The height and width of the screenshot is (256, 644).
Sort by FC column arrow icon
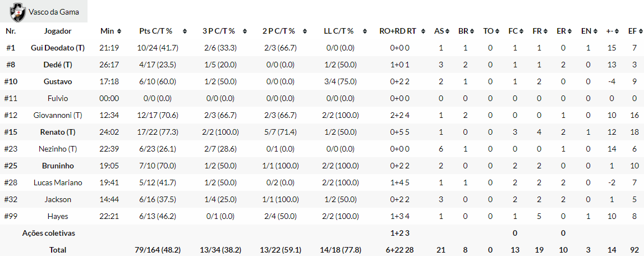coord(521,31)
